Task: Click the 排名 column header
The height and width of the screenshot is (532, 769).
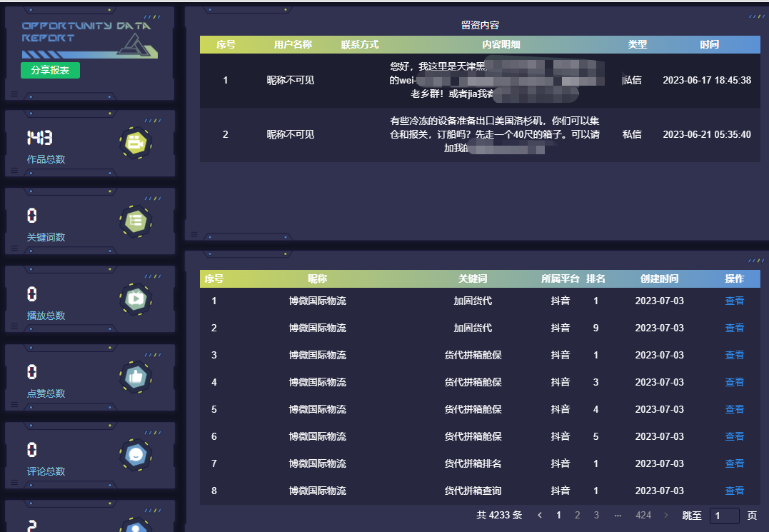Action: 595,279
